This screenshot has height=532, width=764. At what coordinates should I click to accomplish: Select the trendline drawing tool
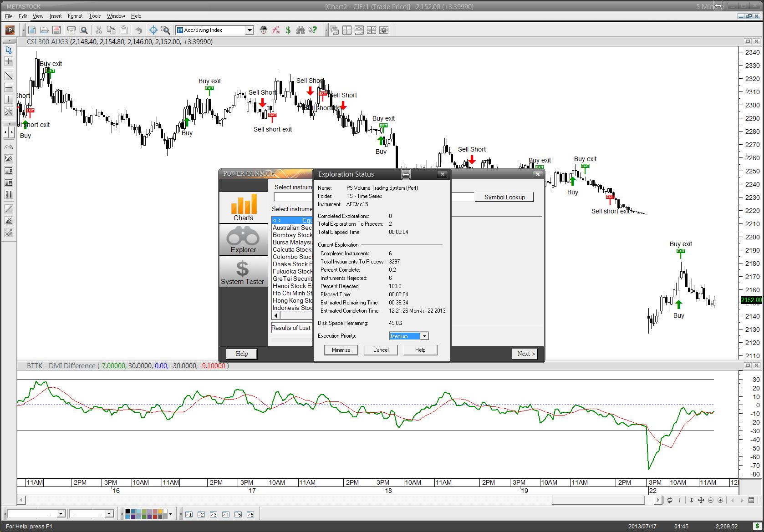point(9,76)
